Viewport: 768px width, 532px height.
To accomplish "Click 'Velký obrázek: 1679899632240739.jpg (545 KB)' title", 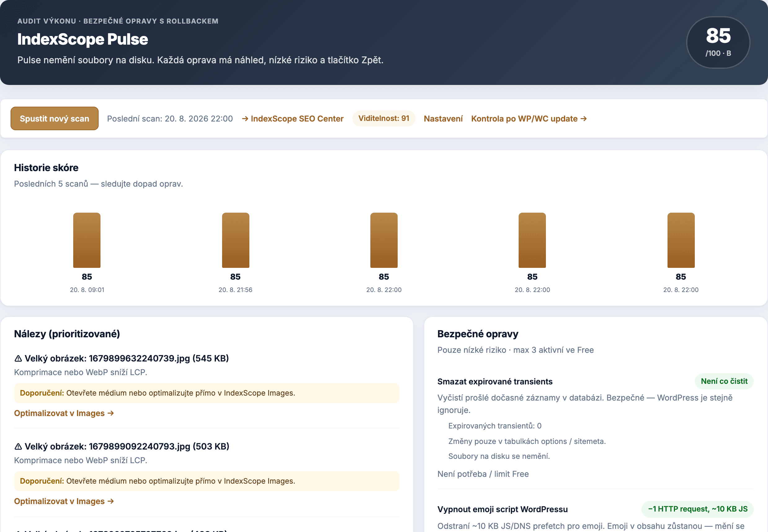I will 127,359.
